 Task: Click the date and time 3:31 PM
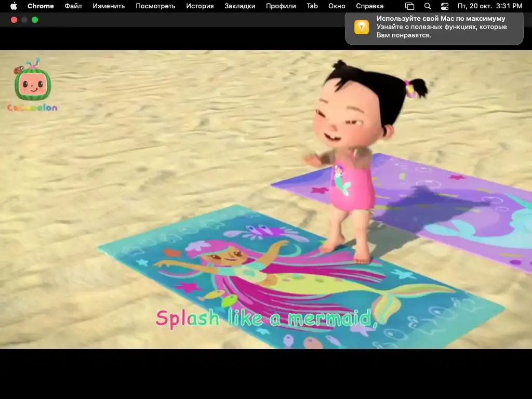tap(490, 6)
